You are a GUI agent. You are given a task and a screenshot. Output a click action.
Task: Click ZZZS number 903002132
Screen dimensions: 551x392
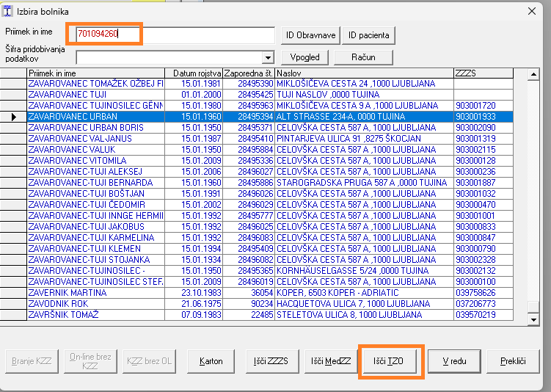click(x=476, y=271)
